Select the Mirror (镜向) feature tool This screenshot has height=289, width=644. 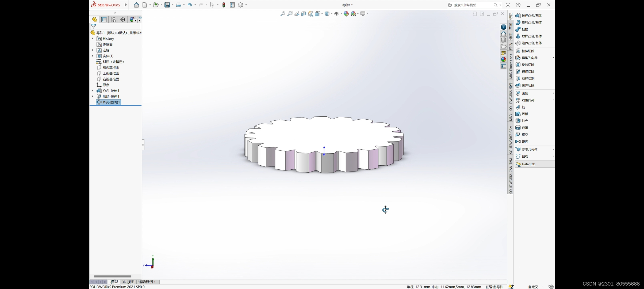tap(524, 142)
